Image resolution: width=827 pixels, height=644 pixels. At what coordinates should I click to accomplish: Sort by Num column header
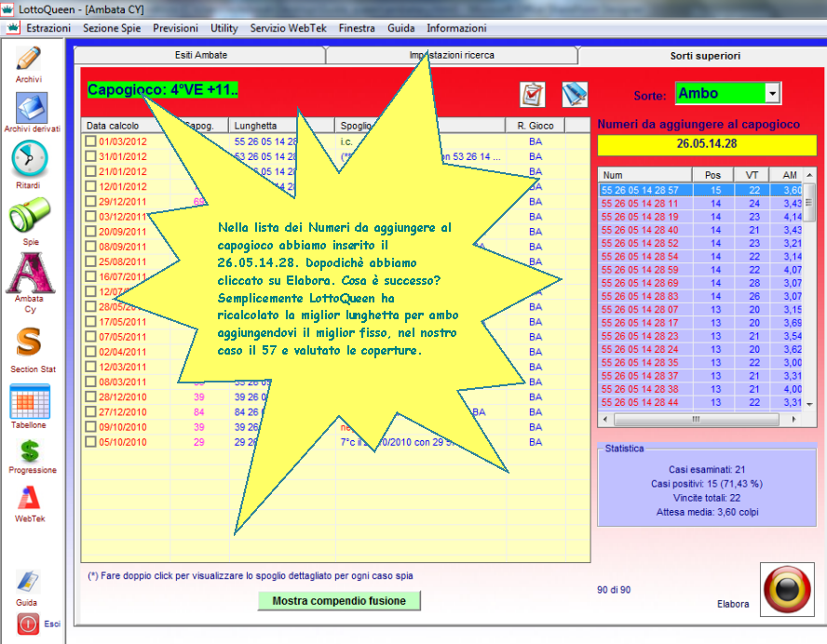coord(645,175)
